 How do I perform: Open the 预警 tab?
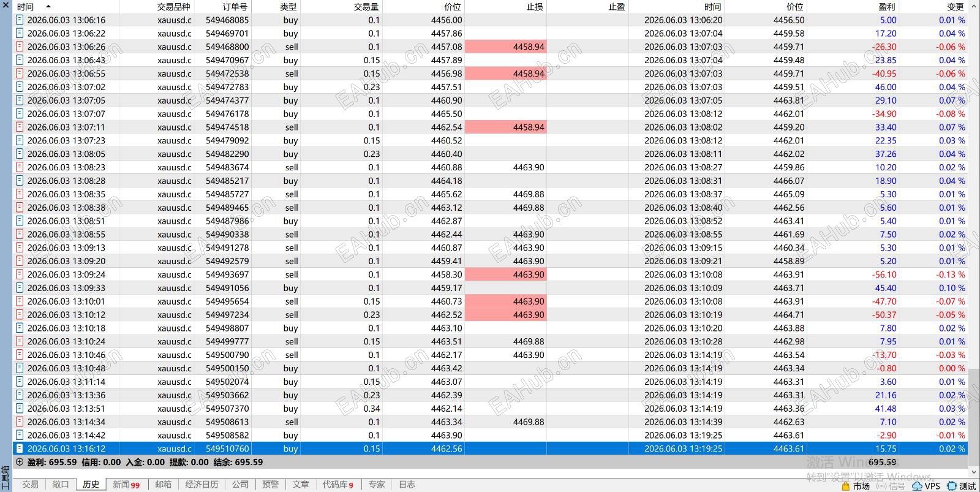coord(270,485)
